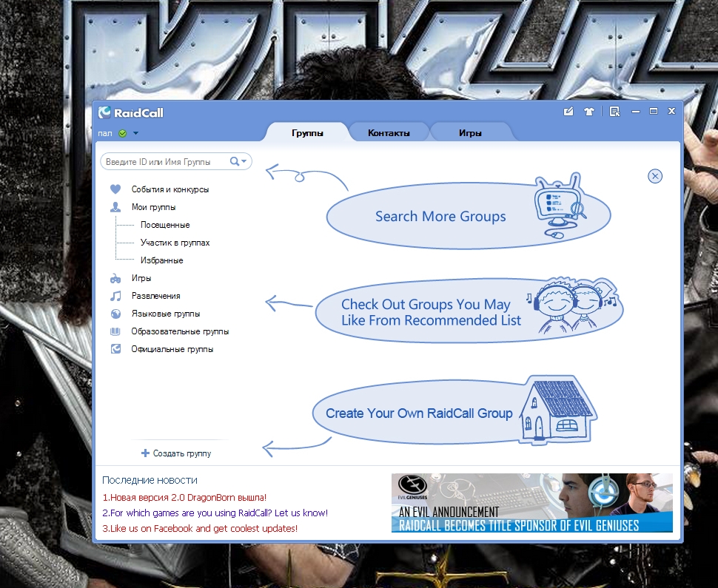Click the gamepad icon beside Игры
Screen dimensions: 718x588
tap(115, 278)
